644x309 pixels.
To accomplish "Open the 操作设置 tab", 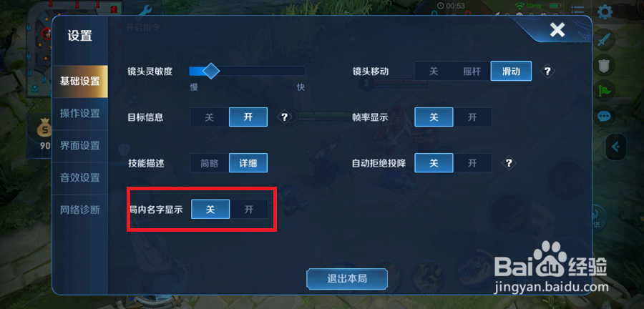I will 80,113.
